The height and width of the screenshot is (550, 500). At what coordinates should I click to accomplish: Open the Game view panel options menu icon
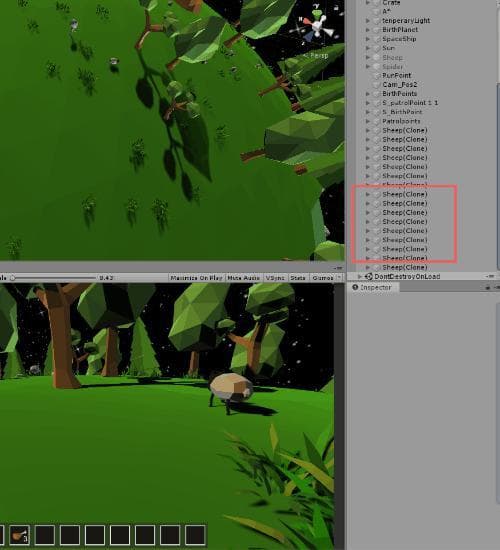point(338,268)
